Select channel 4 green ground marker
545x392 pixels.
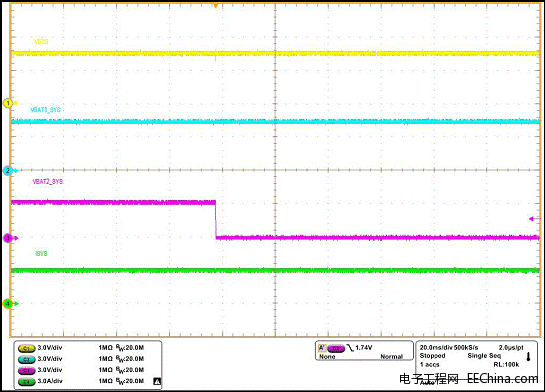pyautogui.click(x=9, y=303)
